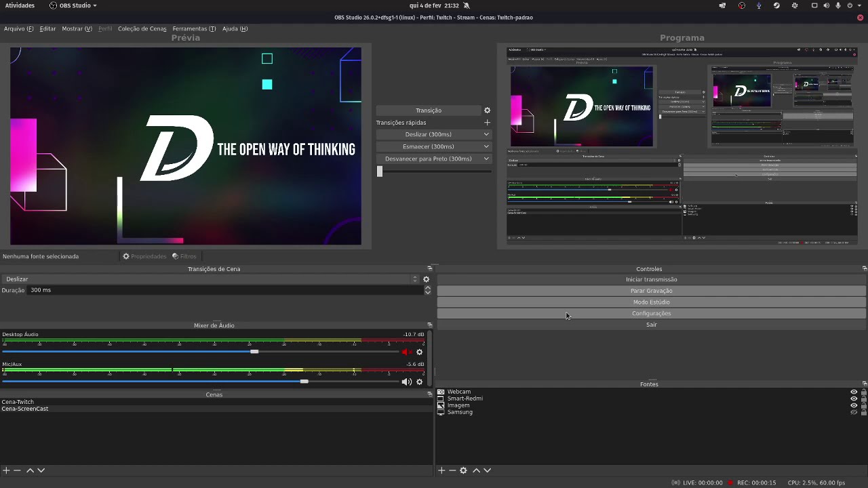Open transition settings gear beside Transição button
The height and width of the screenshot is (488, 868).
click(487, 110)
